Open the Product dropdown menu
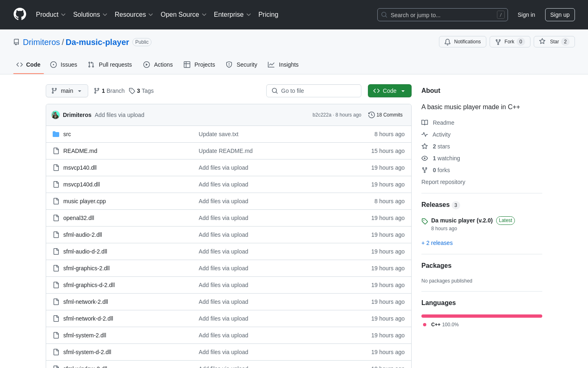 coord(51,14)
